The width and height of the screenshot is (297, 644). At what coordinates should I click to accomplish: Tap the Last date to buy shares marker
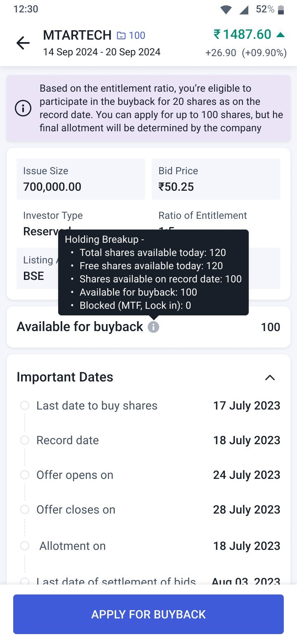point(25,405)
